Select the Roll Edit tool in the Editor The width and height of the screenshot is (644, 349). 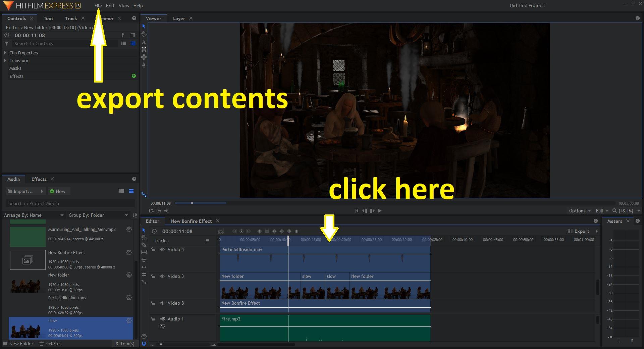click(144, 275)
